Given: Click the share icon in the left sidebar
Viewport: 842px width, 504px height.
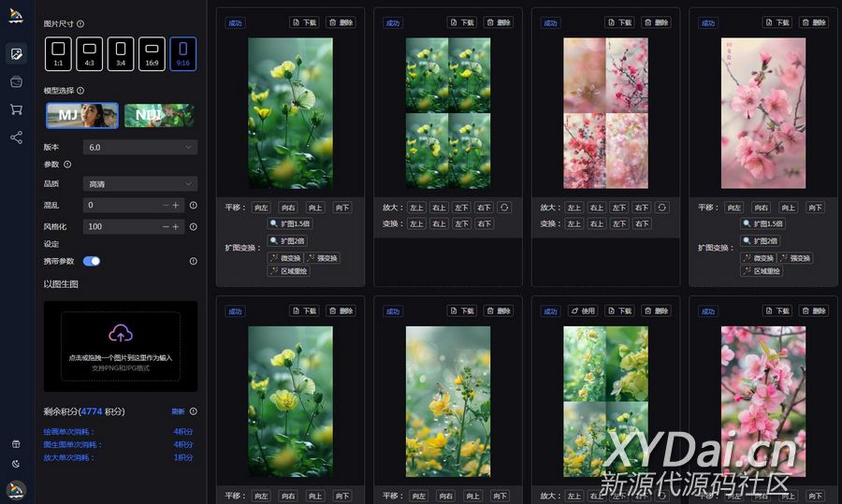Looking at the screenshot, I should [x=16, y=137].
